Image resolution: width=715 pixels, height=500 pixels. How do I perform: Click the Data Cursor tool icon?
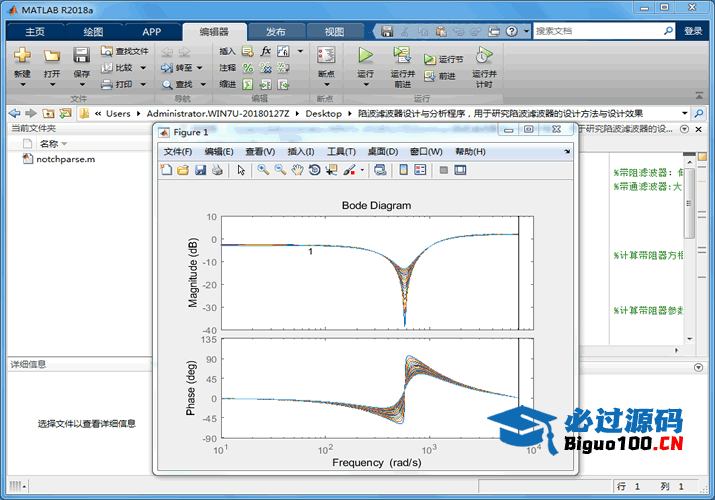[331, 170]
